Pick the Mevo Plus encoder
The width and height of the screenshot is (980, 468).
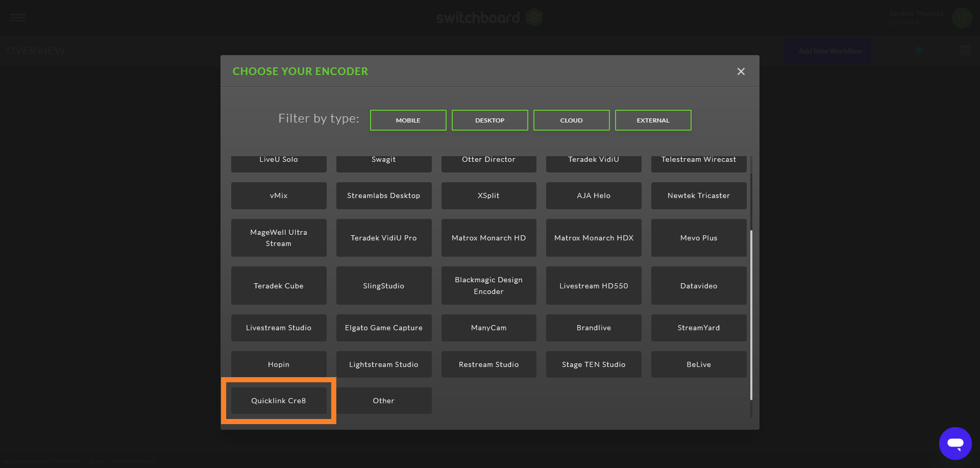click(x=699, y=238)
